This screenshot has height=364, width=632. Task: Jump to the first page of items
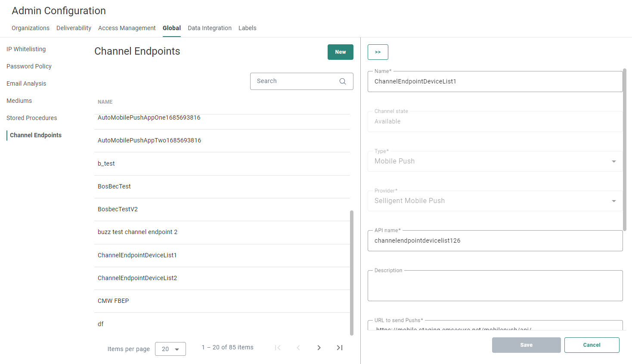[278, 347]
